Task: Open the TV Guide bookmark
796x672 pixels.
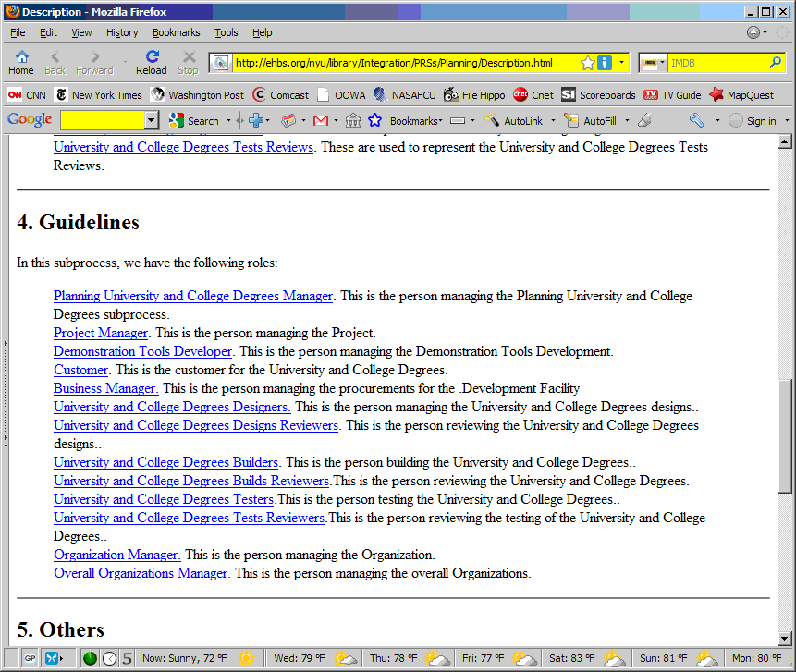Action: click(672, 95)
